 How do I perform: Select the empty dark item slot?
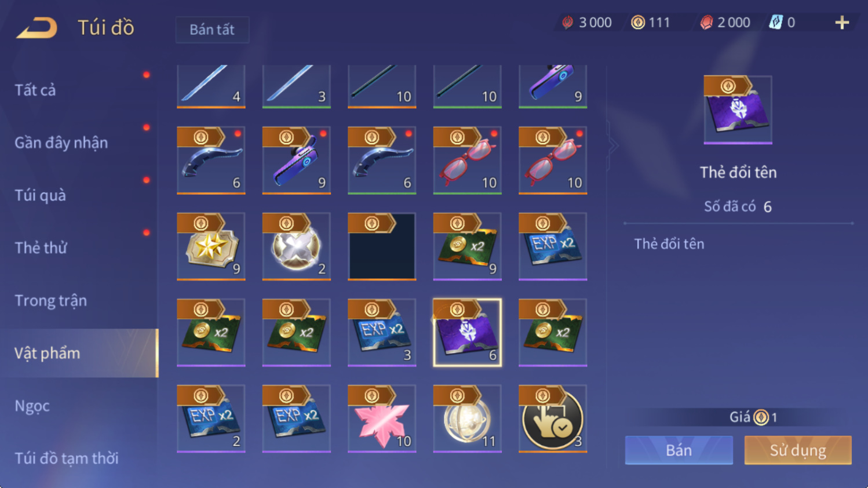pyautogui.click(x=382, y=246)
